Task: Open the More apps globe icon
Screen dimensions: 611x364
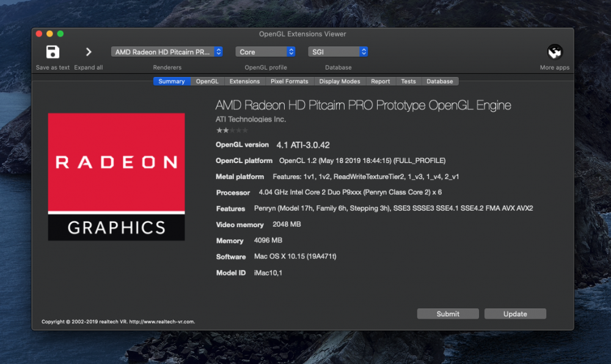Action: click(x=555, y=52)
